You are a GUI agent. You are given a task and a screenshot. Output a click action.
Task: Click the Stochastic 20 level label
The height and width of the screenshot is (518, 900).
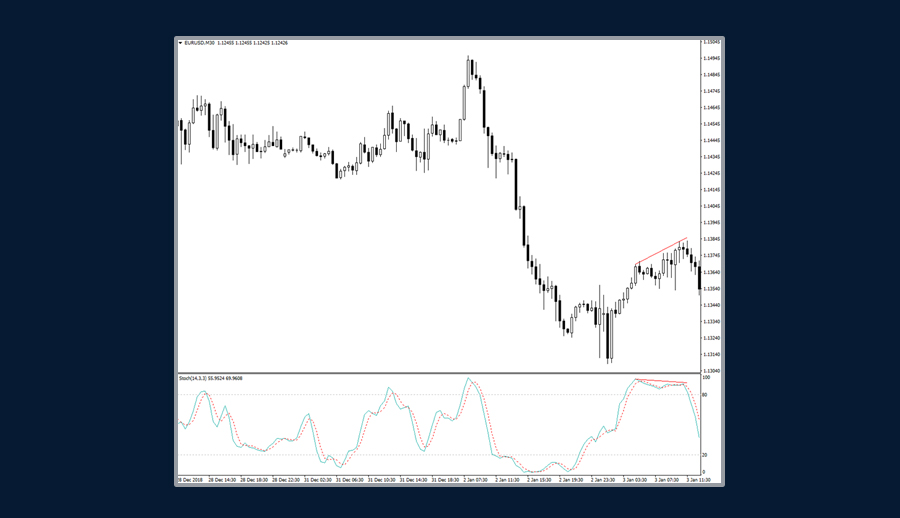(705, 455)
